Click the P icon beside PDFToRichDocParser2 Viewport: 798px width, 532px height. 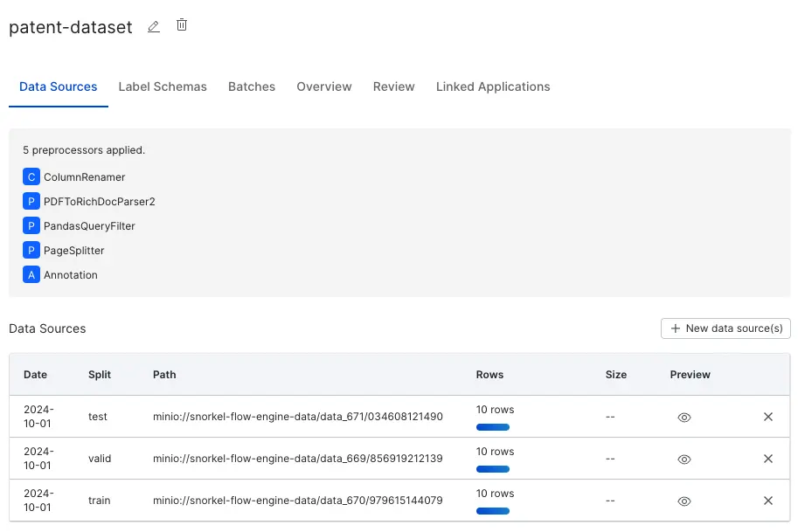(31, 202)
